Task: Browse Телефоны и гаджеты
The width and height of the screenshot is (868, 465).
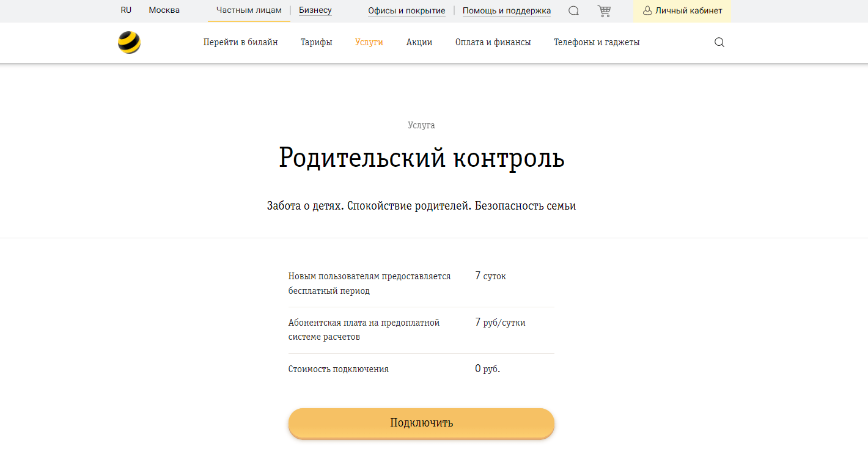Action: 597,42
